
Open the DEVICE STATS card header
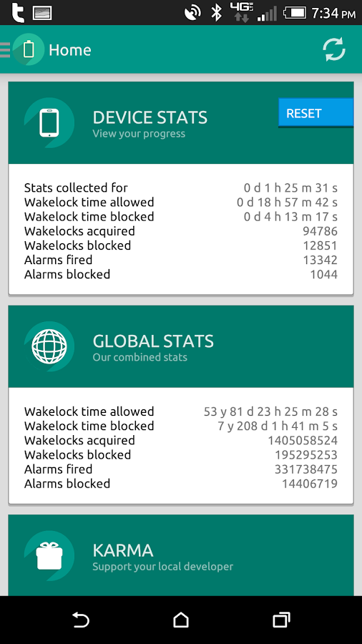[180, 123]
